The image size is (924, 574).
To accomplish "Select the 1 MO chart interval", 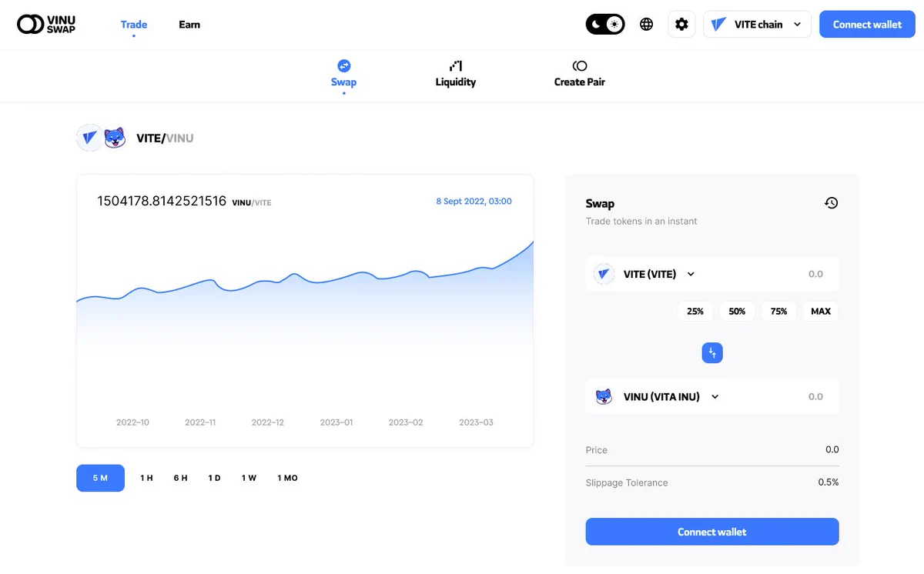I will click(x=287, y=478).
